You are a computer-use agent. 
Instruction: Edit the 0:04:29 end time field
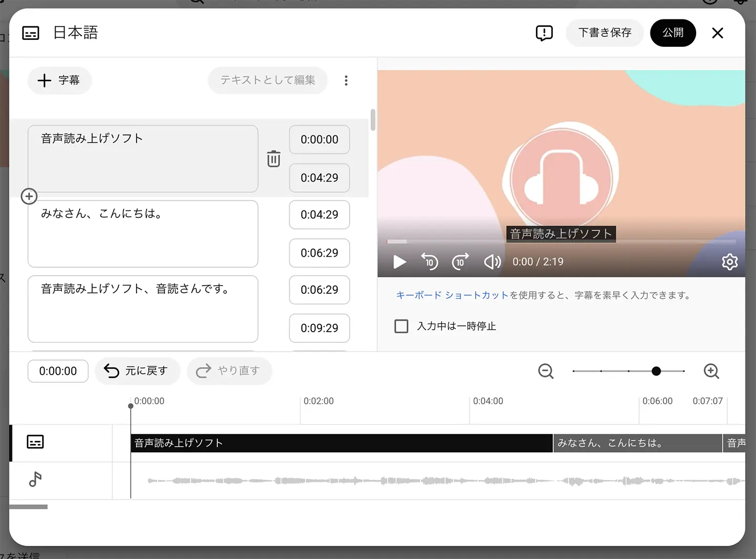click(x=319, y=178)
